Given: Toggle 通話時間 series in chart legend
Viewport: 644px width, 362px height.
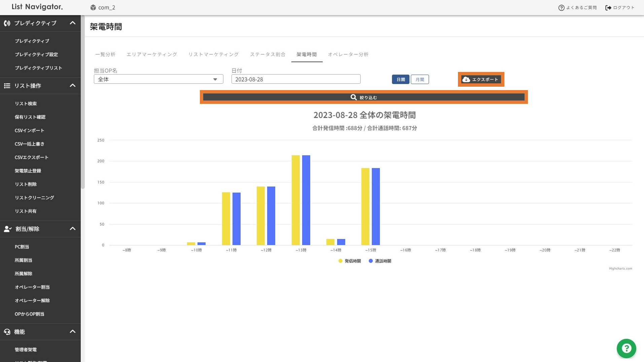Looking at the screenshot, I should 380,261.
